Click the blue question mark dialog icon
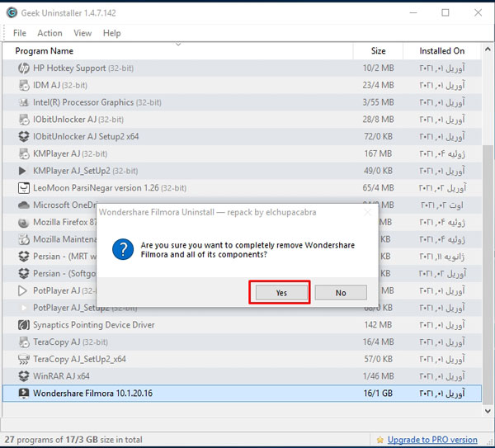 tap(123, 249)
